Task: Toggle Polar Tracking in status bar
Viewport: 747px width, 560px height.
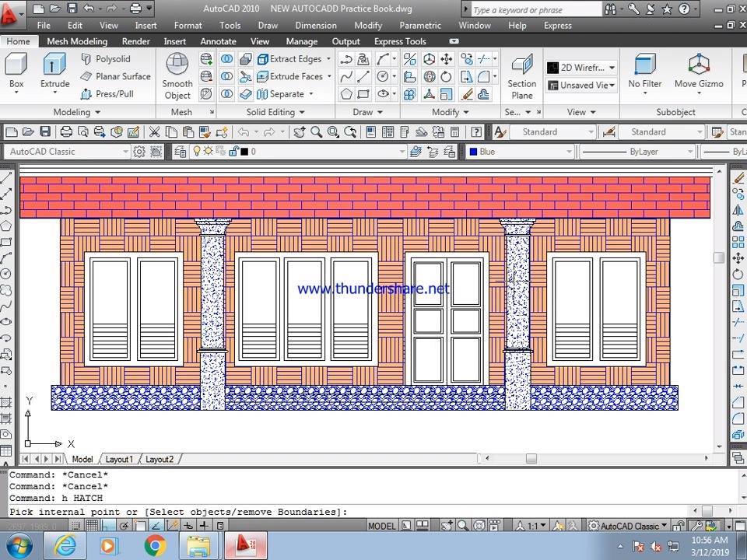Action: click(124, 525)
